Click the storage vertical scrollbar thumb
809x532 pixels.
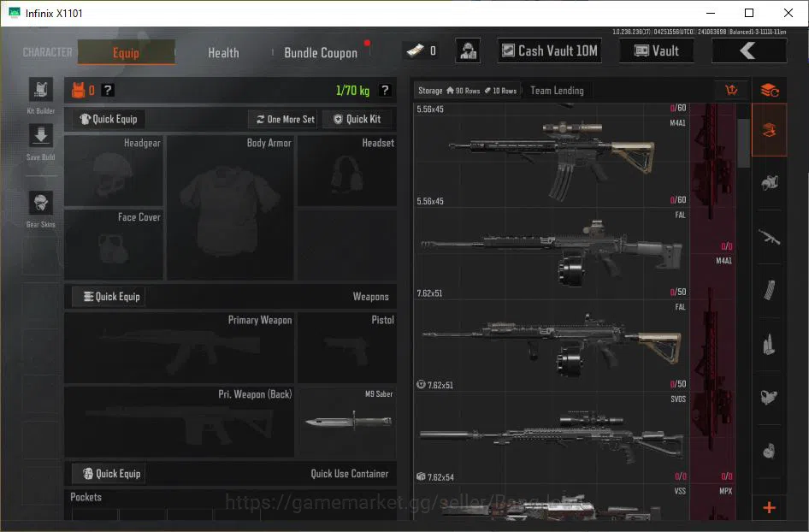click(x=743, y=144)
